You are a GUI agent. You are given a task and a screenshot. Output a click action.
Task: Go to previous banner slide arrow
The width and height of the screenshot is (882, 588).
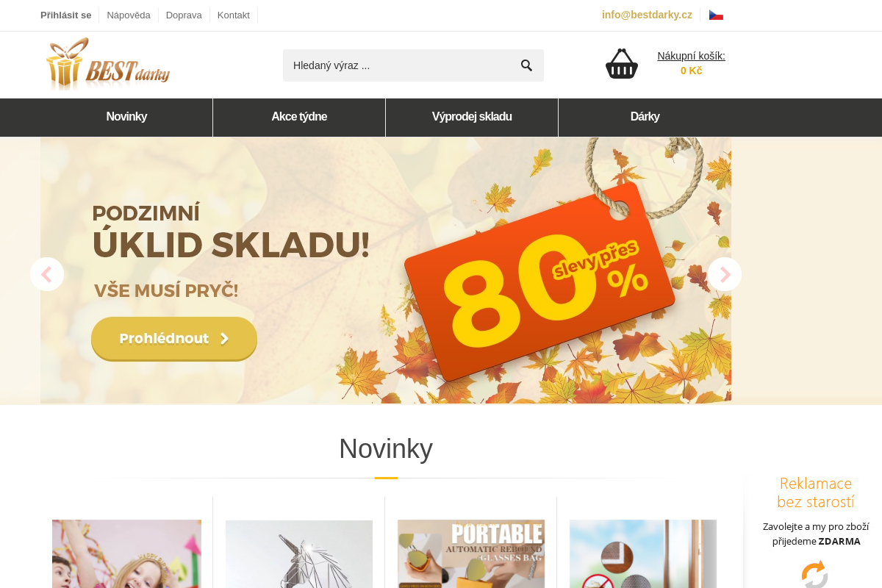coord(47,274)
